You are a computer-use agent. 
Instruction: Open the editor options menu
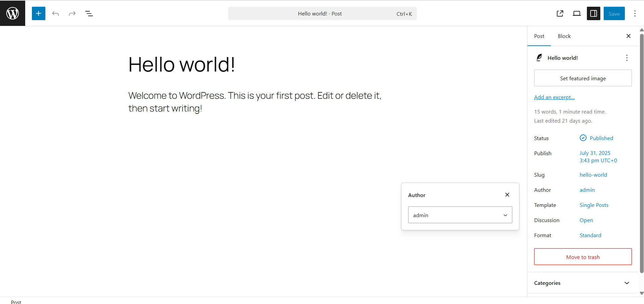635,13
